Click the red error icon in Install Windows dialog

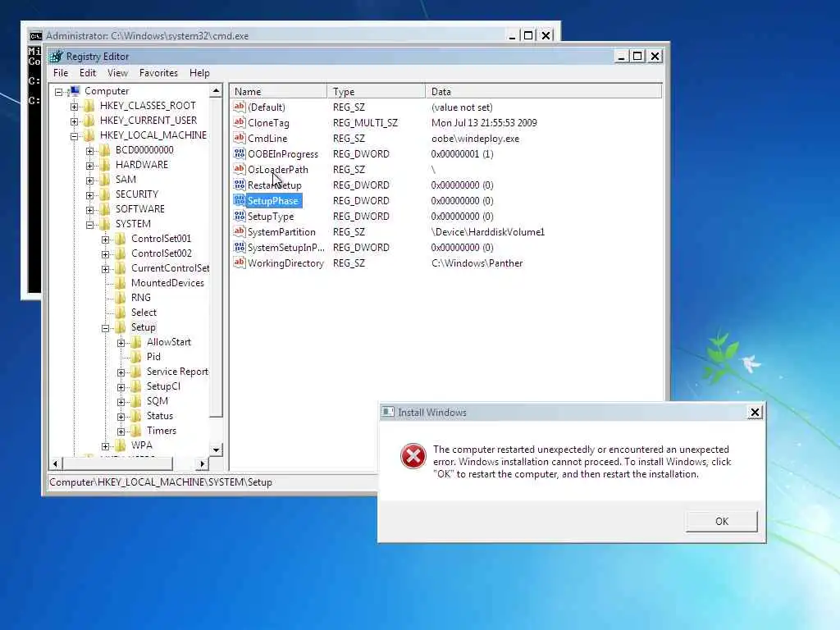[413, 456]
